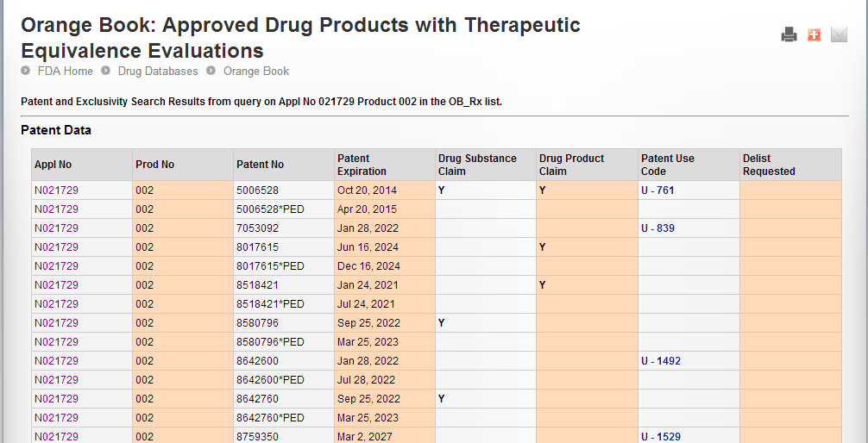View patent use code U - 1492
The height and width of the screenshot is (443, 868).
(x=660, y=361)
